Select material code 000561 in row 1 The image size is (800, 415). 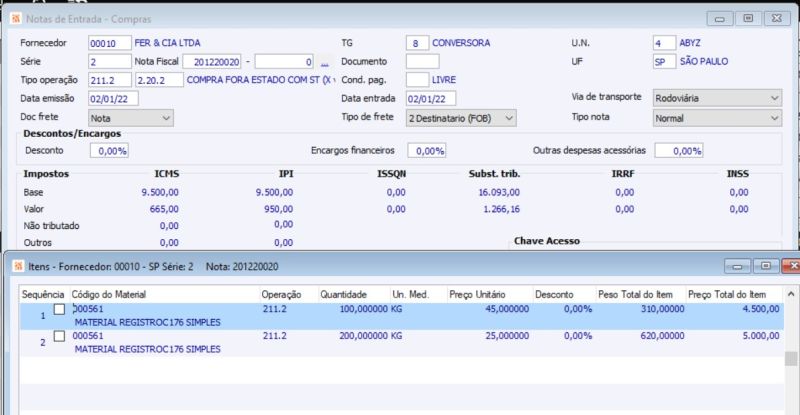[88, 309]
